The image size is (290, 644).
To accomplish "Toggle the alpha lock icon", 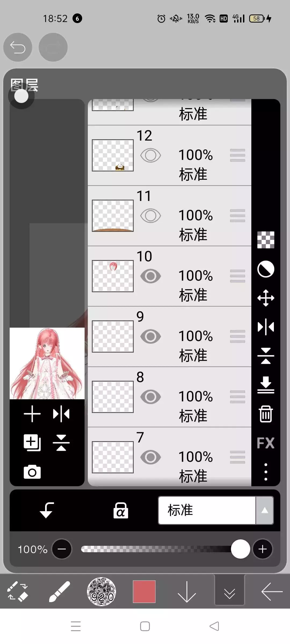I will [x=121, y=510].
